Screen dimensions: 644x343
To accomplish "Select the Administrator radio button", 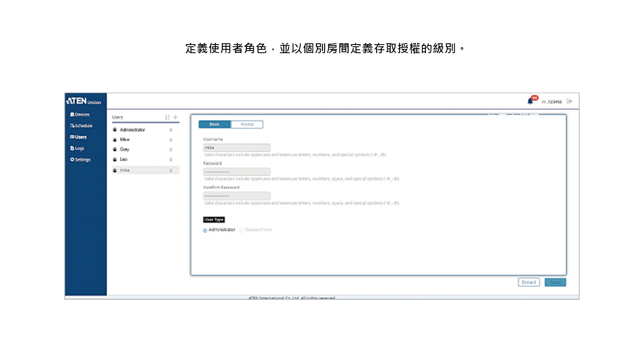I will tap(205, 230).
